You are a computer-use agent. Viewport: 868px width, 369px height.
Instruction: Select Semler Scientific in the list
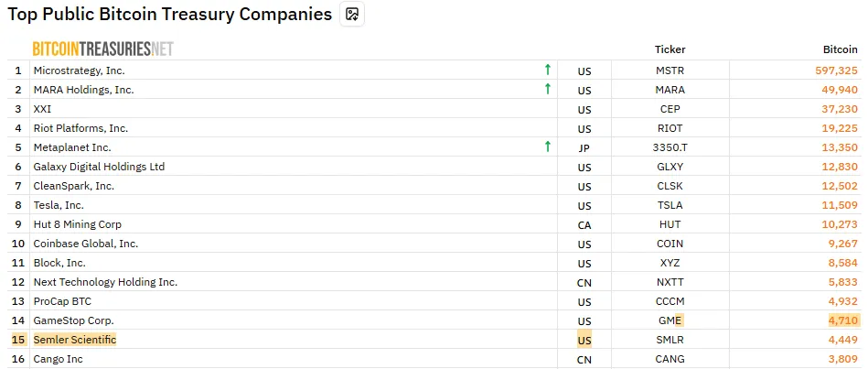tap(75, 340)
